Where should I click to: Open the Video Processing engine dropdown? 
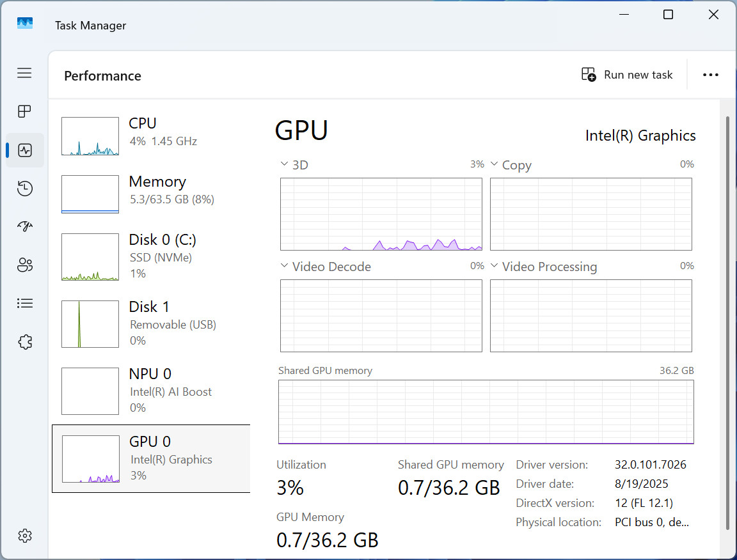[494, 265]
